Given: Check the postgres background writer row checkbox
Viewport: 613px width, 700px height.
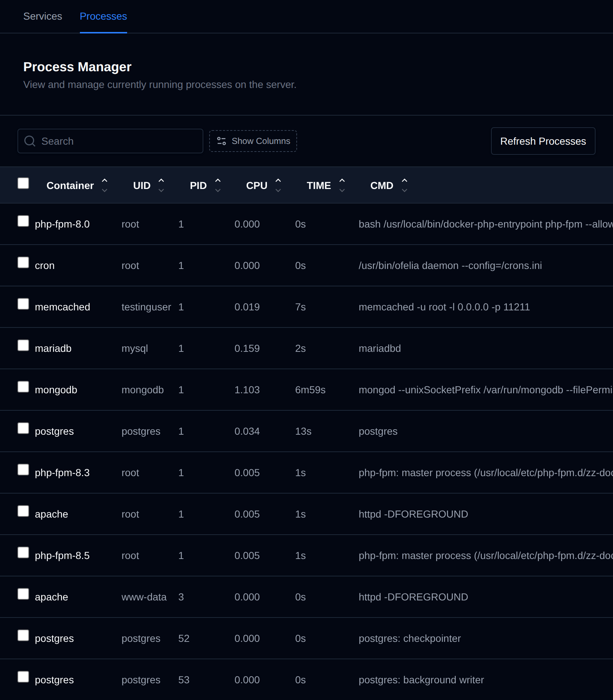Looking at the screenshot, I should 23,677.
